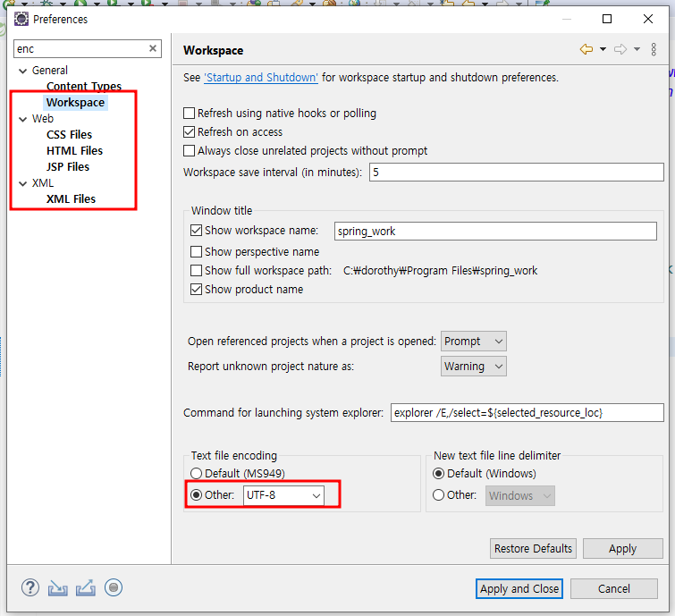
Task: Click the Workspace save interval field
Action: coord(516,173)
